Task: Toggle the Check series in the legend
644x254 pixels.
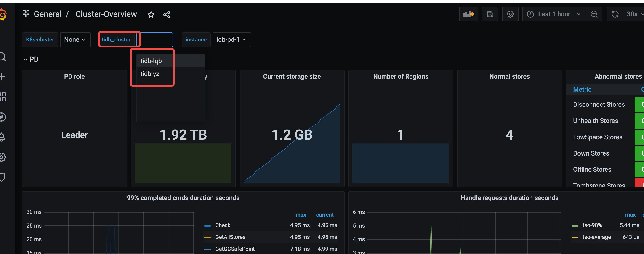Action: [223, 225]
